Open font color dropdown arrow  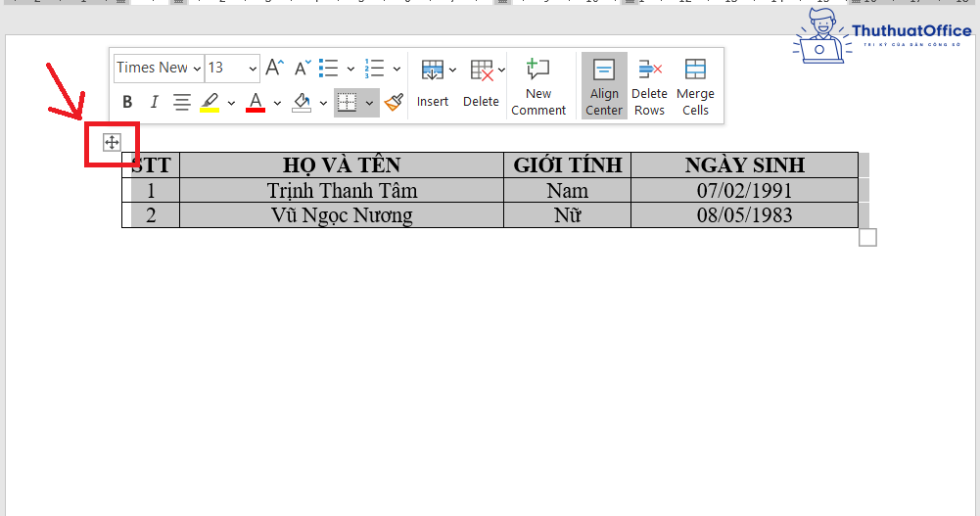[277, 103]
